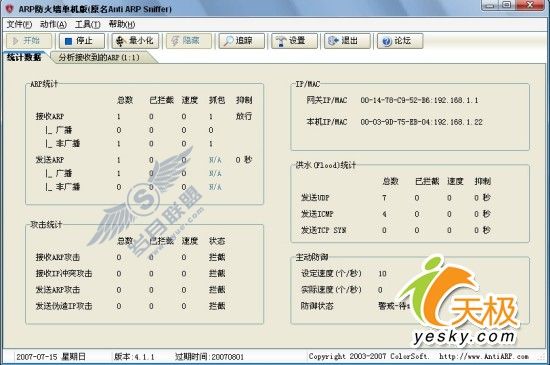550x365 pixels.
Task: Click the 开始 (Start) toolbar button
Action: [29, 41]
